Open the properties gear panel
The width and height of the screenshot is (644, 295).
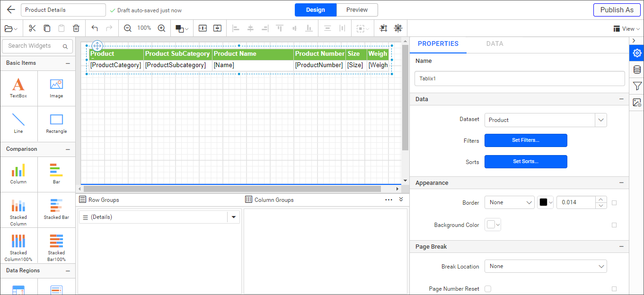(637, 53)
